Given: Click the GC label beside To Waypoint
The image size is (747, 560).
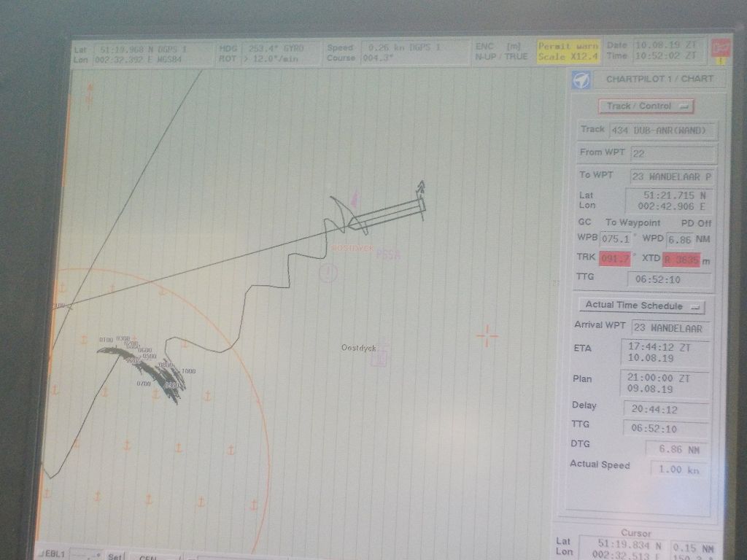Looking at the screenshot, I should tap(584, 222).
